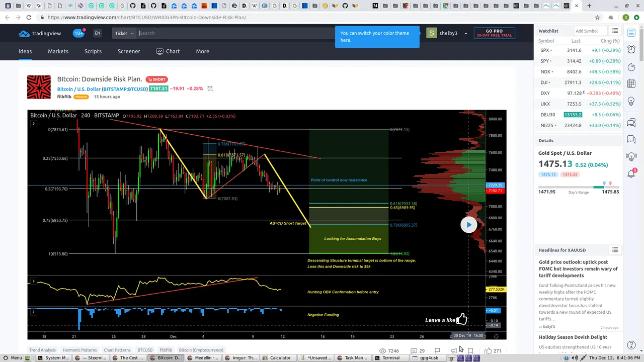The width and height of the screenshot is (644, 362).
Task: Open Notifications bell icon with red badge
Action: pos(631,173)
